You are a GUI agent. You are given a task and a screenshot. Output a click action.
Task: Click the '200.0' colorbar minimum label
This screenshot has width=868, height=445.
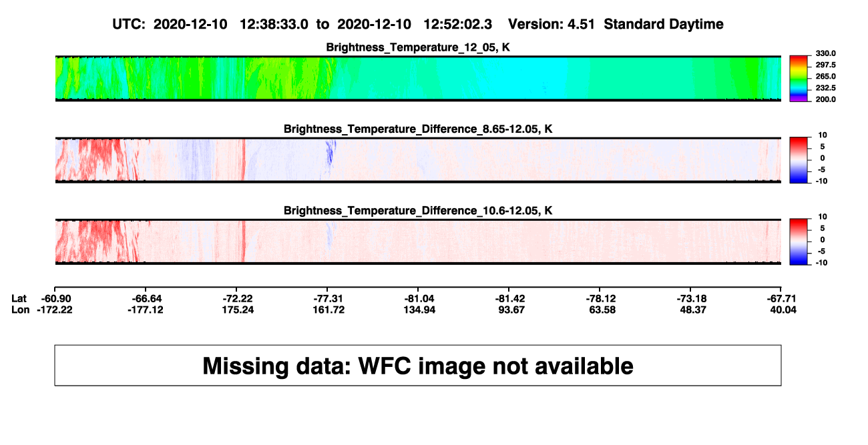(825, 99)
